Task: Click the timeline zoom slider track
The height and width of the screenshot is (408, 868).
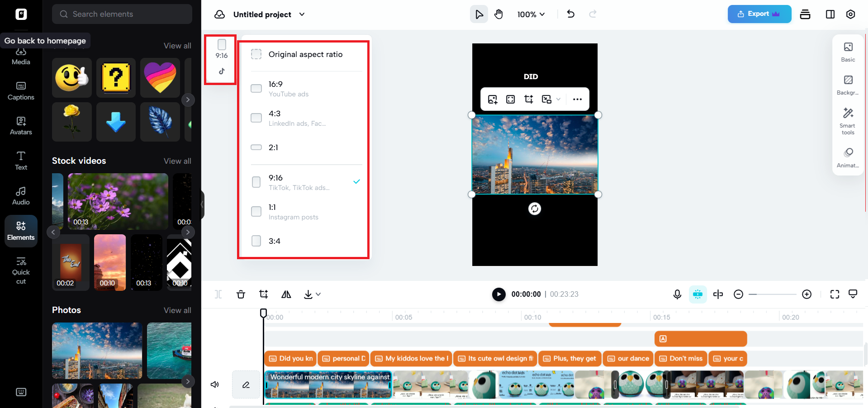Action: [x=773, y=294]
